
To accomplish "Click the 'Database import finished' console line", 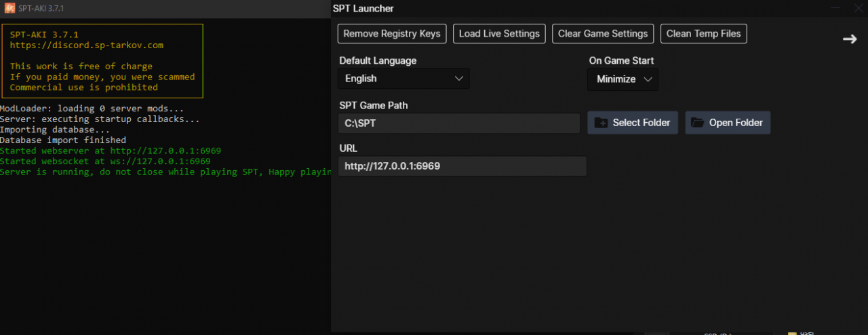I will [x=63, y=140].
